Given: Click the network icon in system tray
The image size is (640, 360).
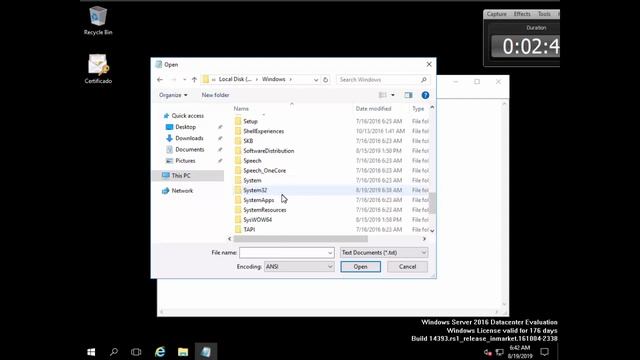Looking at the screenshot, I should pos(500,352).
